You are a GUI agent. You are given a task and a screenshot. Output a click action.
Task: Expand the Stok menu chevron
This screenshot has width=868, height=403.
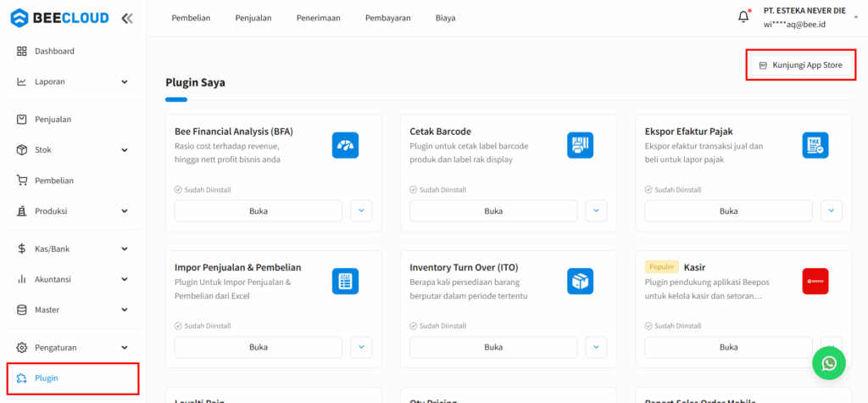(x=124, y=149)
